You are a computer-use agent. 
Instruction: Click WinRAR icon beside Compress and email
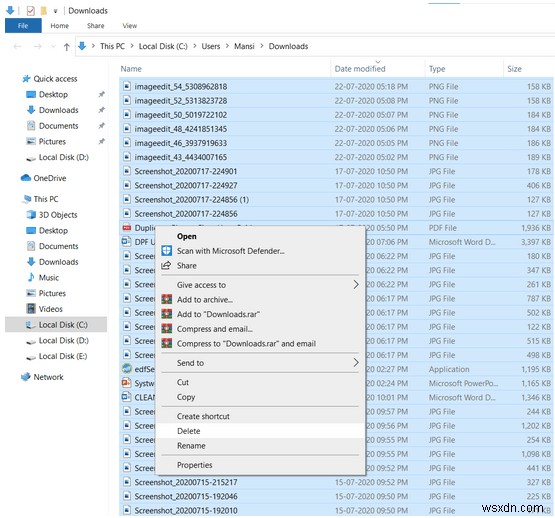tap(167, 329)
